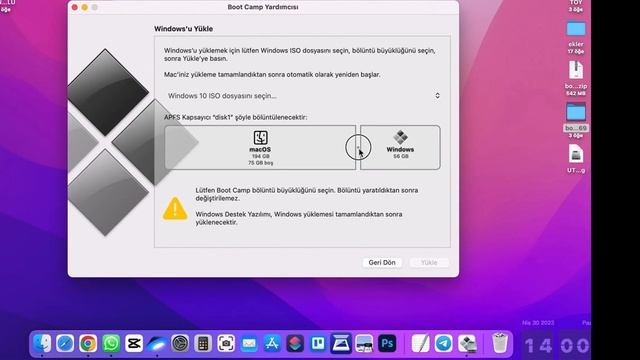Screen dimensions: 640x360
Task: Click the Boot Camp Yardımcısı window title
Action: point(263,7)
